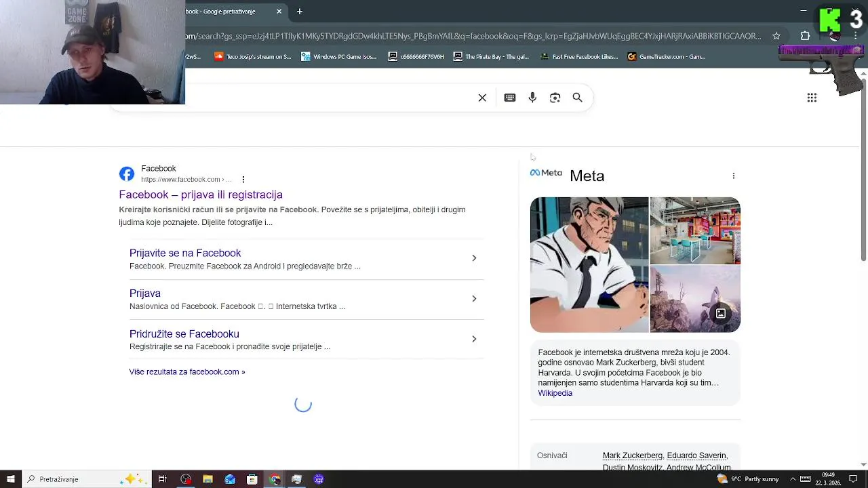Open Task View on the taskbar
Viewport: 868px width, 488px height.
[x=163, y=479]
